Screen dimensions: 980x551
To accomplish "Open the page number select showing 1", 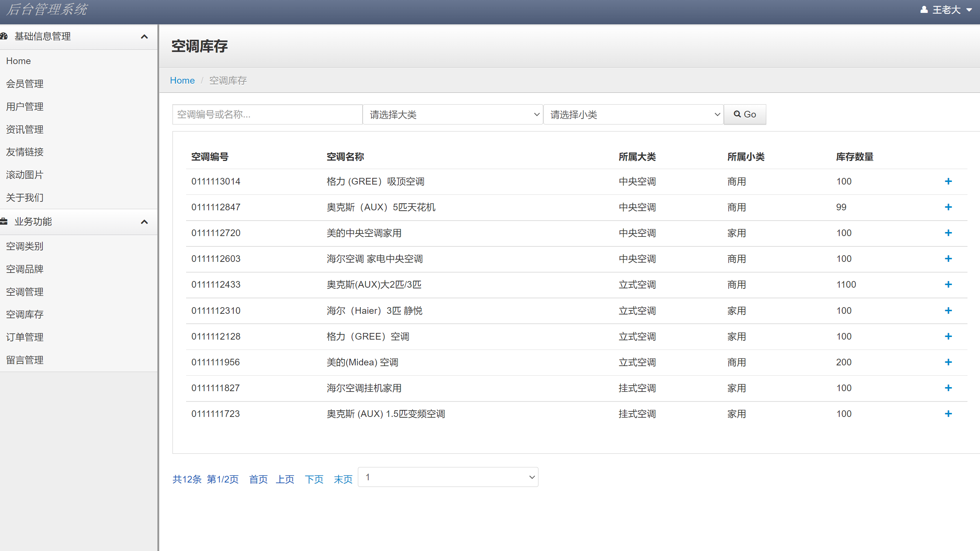I will click(448, 477).
